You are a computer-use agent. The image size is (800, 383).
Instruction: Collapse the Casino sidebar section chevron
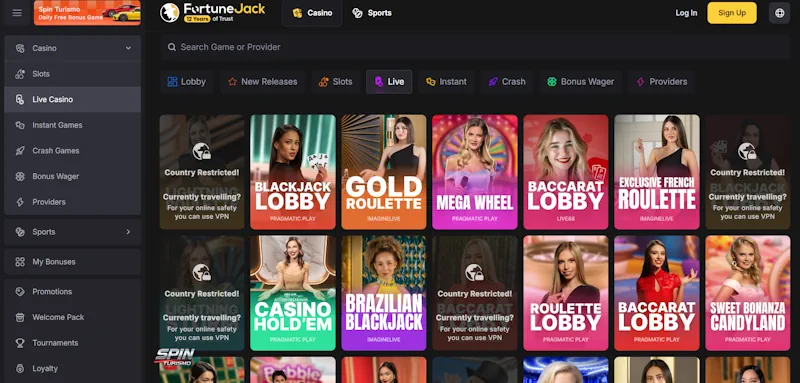click(x=128, y=48)
